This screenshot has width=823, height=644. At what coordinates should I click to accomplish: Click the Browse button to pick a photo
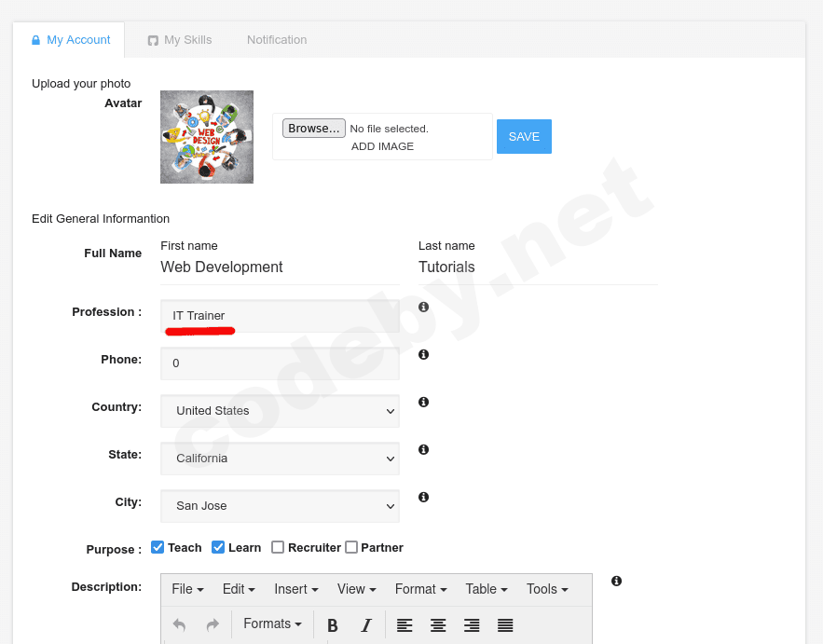(313, 128)
